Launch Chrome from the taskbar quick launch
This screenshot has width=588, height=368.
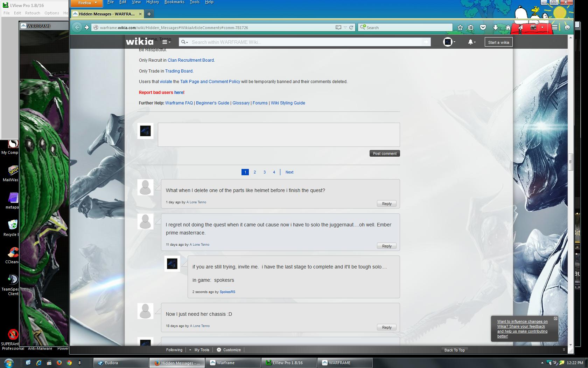69,363
